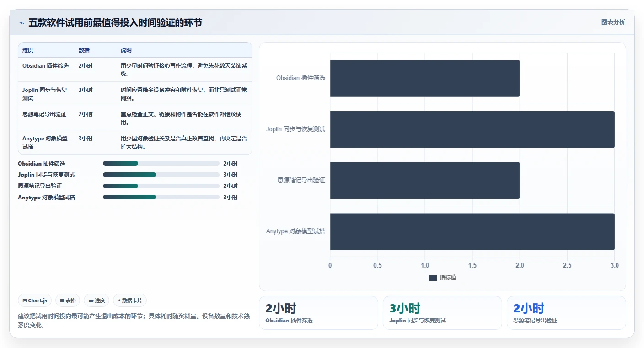Click description starting 用少量对象验证关系
Viewport: 644px width, 348px height.
pos(184,143)
